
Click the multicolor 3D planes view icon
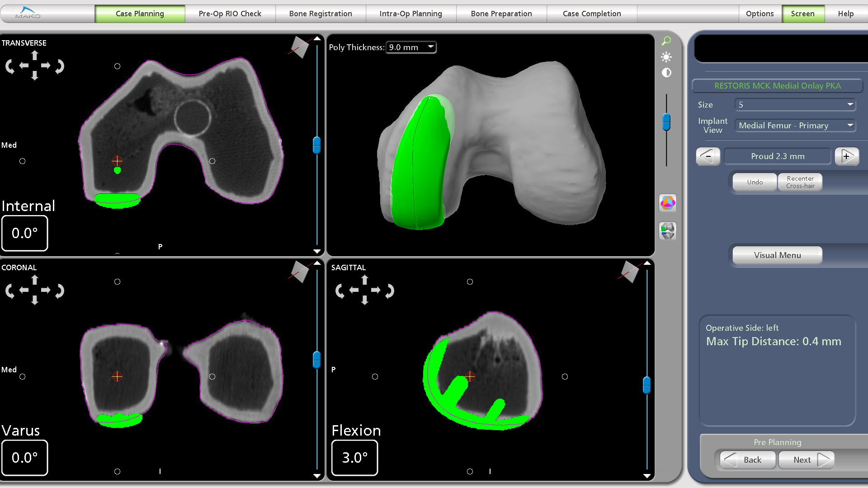click(x=668, y=202)
